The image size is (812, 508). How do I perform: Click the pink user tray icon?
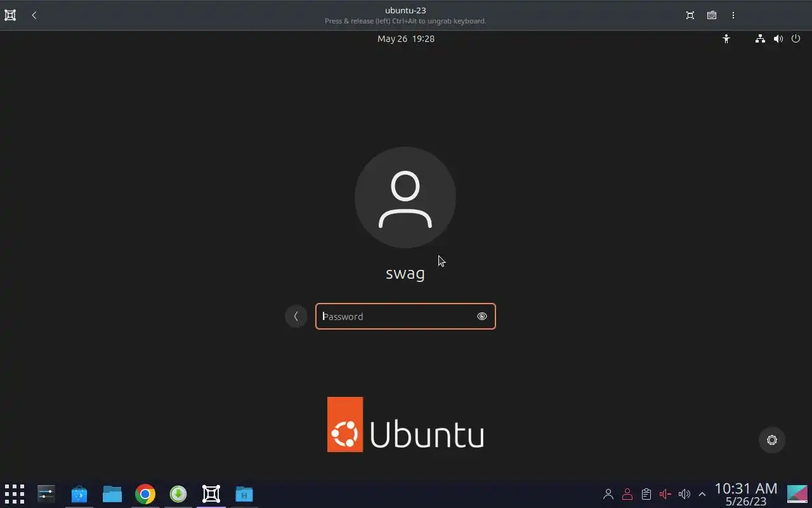pos(627,494)
